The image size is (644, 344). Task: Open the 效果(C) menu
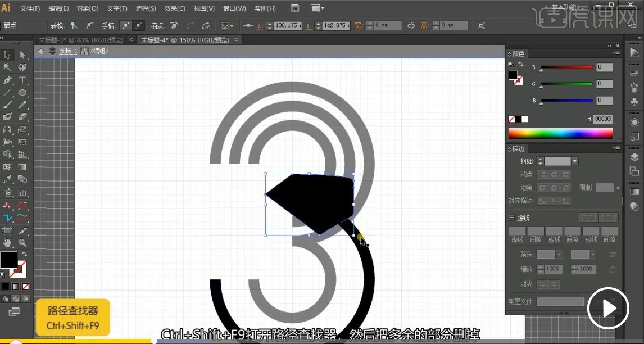(175, 8)
